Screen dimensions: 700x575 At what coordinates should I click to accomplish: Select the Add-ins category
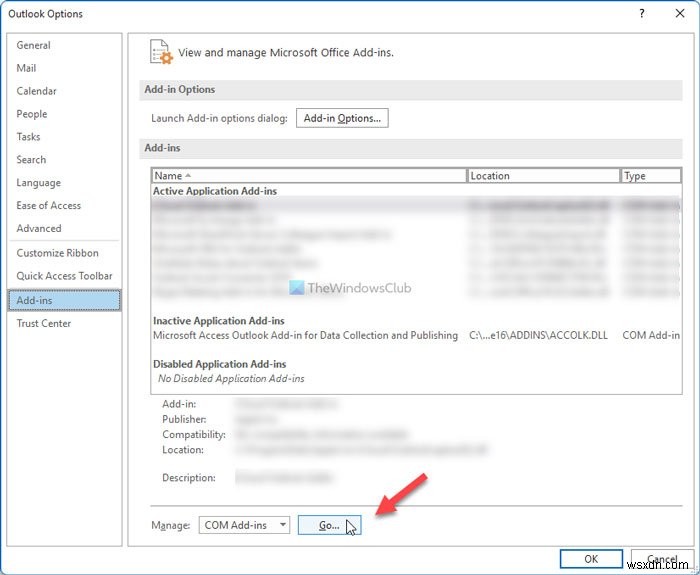[x=64, y=300]
